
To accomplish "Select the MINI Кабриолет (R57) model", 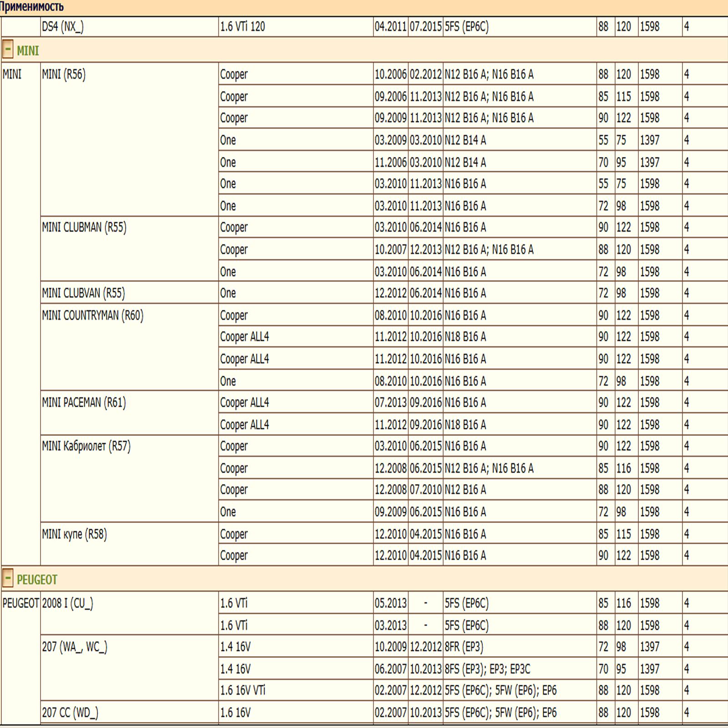I will click(x=86, y=446).
